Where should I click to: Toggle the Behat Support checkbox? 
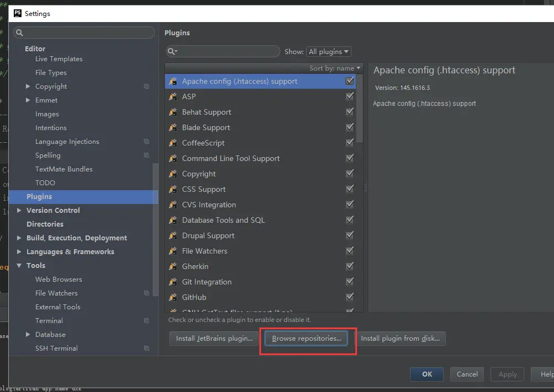coord(349,111)
